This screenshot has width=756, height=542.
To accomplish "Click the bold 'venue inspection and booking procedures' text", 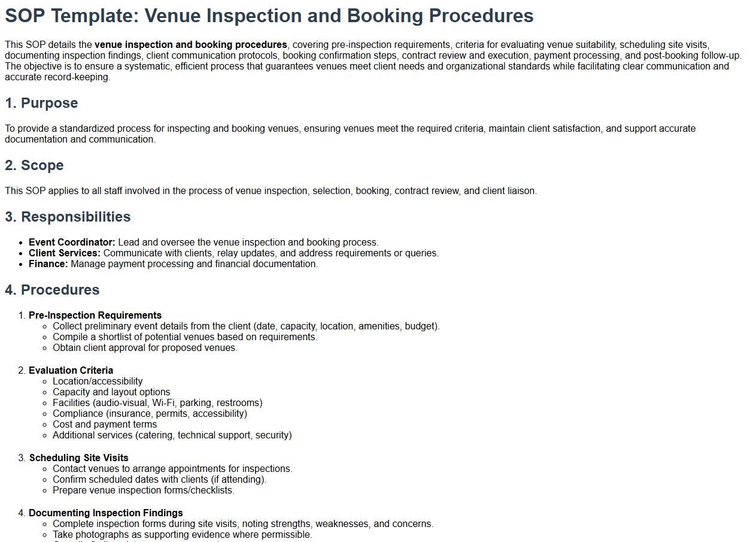I will (190, 45).
